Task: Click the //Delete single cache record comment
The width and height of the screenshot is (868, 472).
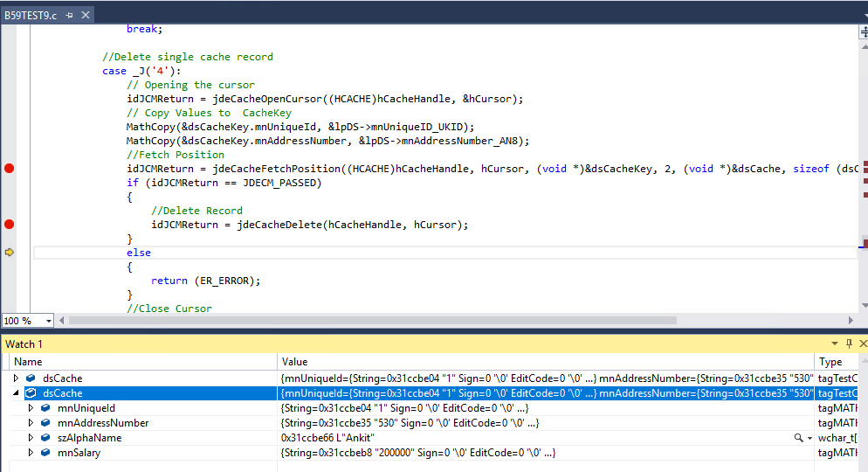Action: point(188,57)
